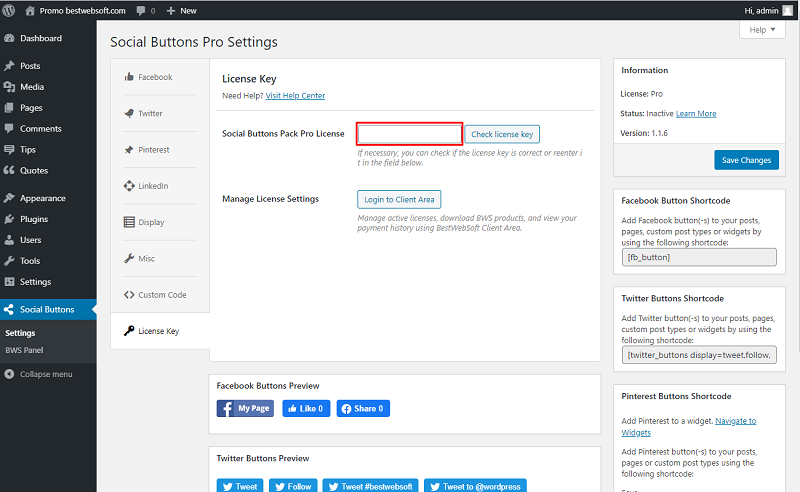Click the Tweet to @wordpress button
This screenshot has width=800, height=492.
click(476, 486)
